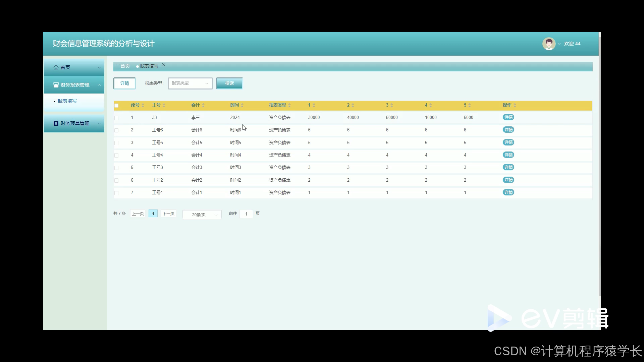Image resolution: width=644 pixels, height=362 pixels.
Task: Open 详情 for the 工号6 row
Action: (x=508, y=130)
